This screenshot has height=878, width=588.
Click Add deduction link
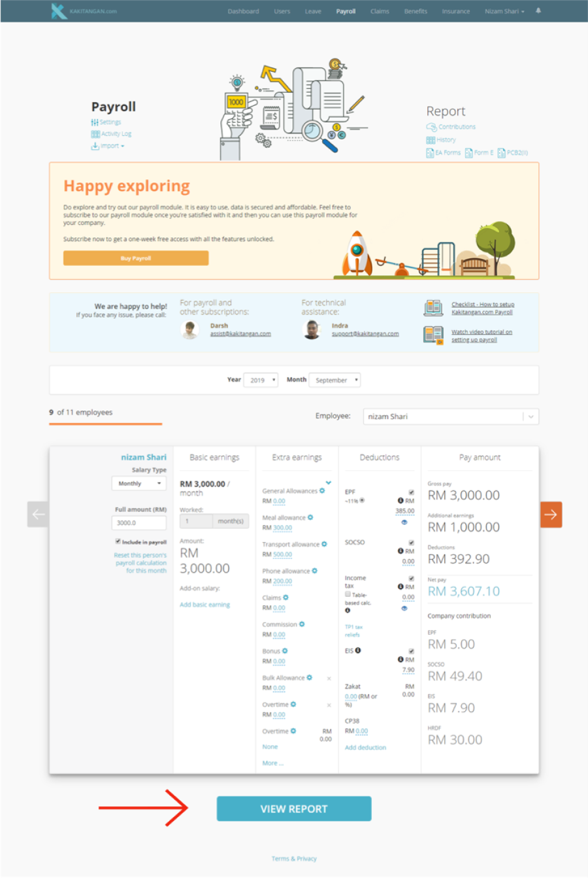[365, 747]
